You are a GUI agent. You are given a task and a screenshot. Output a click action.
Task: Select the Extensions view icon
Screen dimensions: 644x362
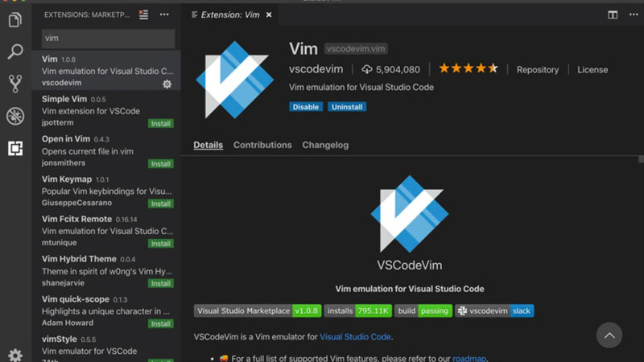(x=15, y=148)
